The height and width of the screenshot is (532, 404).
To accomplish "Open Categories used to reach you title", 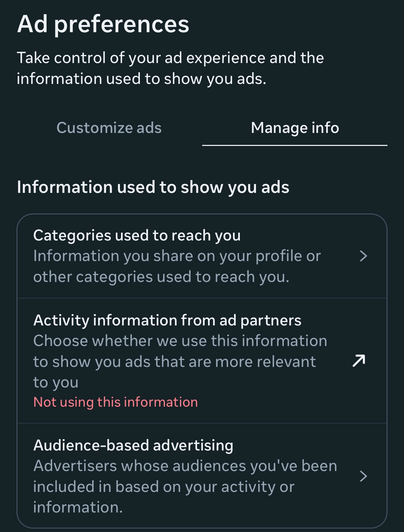I will tap(137, 235).
